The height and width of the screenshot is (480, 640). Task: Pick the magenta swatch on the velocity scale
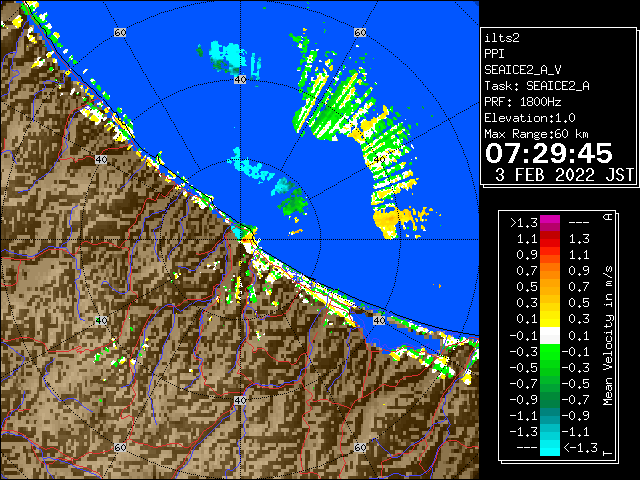click(x=550, y=221)
